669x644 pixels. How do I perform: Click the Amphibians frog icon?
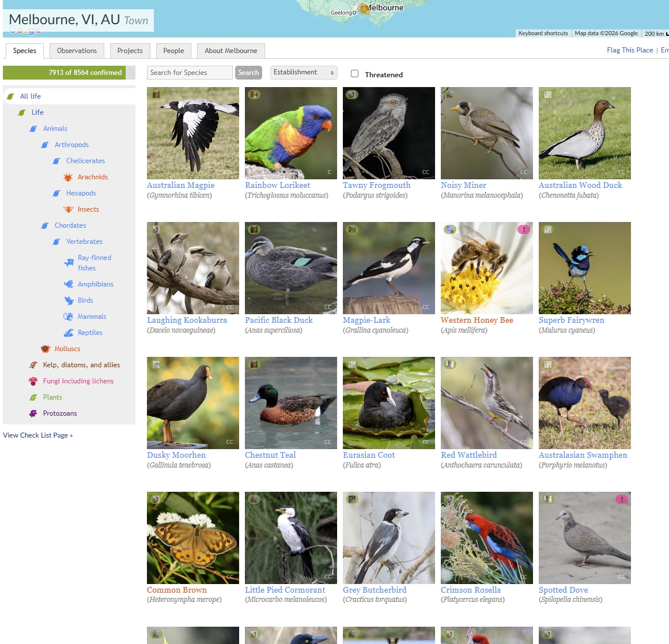(x=68, y=284)
